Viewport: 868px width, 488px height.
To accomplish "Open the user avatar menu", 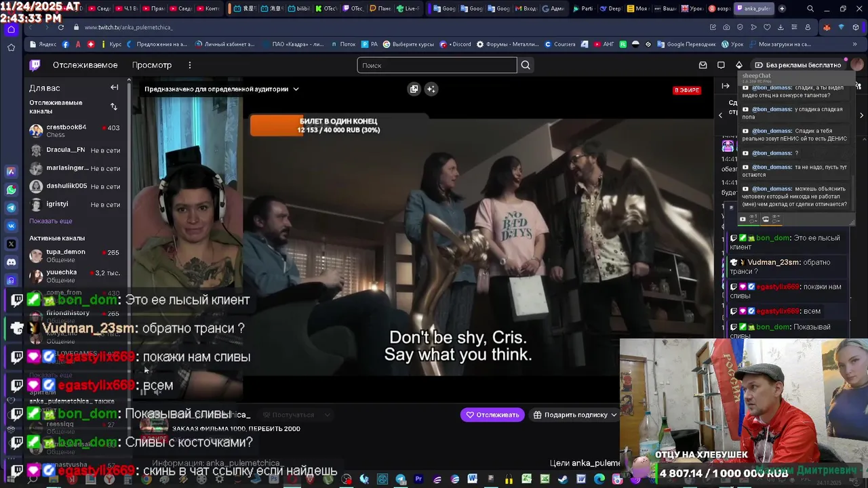I will point(856,65).
